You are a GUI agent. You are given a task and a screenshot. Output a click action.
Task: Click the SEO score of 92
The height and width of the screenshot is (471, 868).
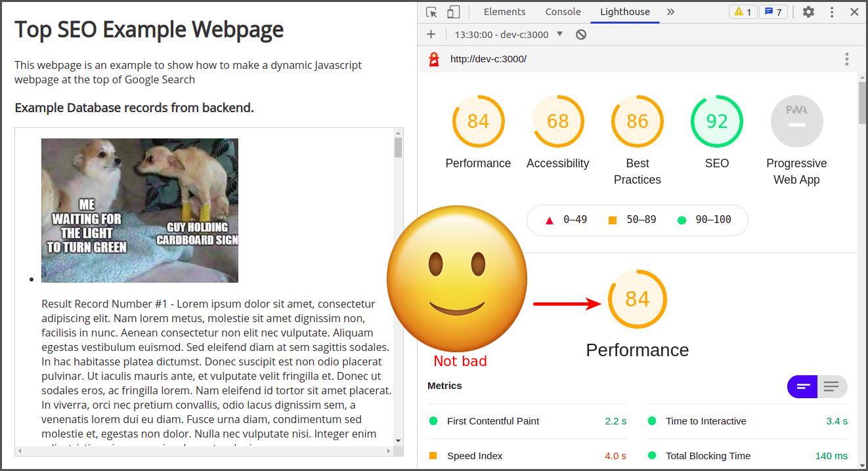716,121
